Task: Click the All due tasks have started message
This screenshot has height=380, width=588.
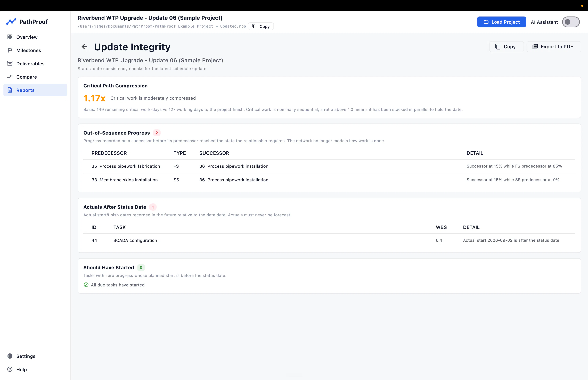Action: (117, 285)
